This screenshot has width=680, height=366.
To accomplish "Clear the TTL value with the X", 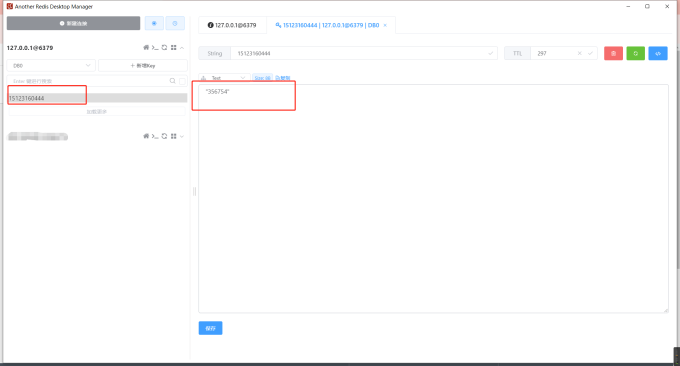I will (x=579, y=53).
